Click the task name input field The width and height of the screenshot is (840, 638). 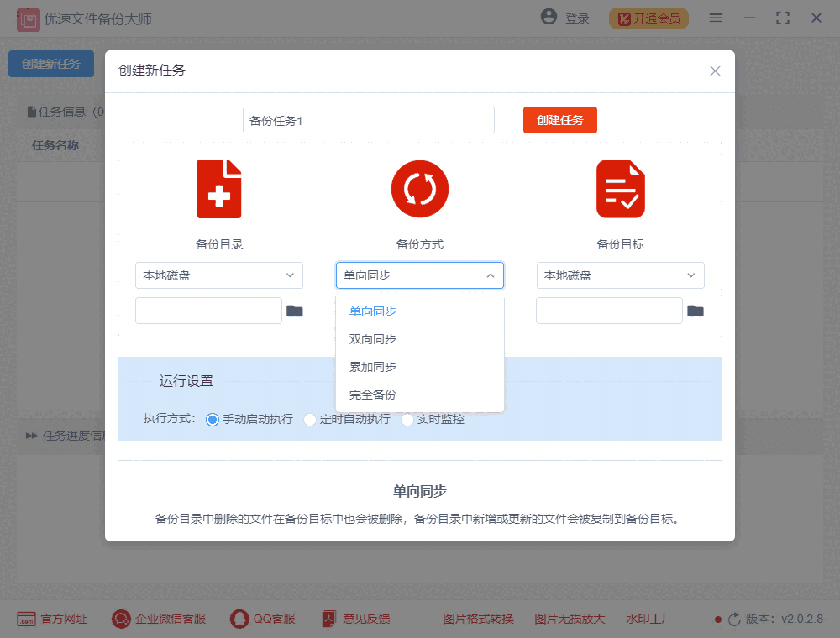368,120
